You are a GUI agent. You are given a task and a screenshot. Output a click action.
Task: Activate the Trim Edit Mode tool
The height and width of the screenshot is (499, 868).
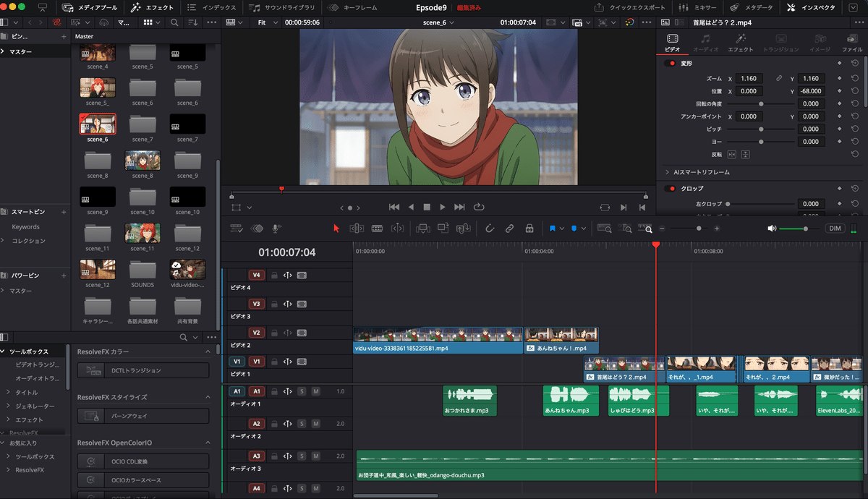[x=357, y=229]
